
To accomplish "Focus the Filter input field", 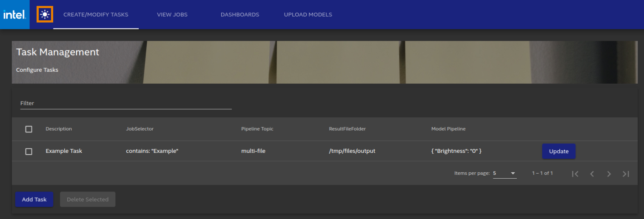I will [126, 104].
